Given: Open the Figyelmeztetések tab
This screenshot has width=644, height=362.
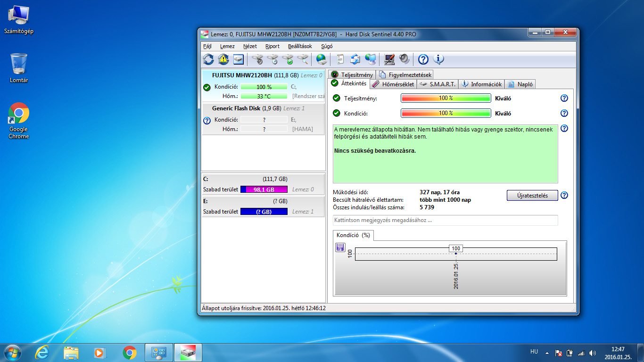Looking at the screenshot, I should tap(405, 74).
